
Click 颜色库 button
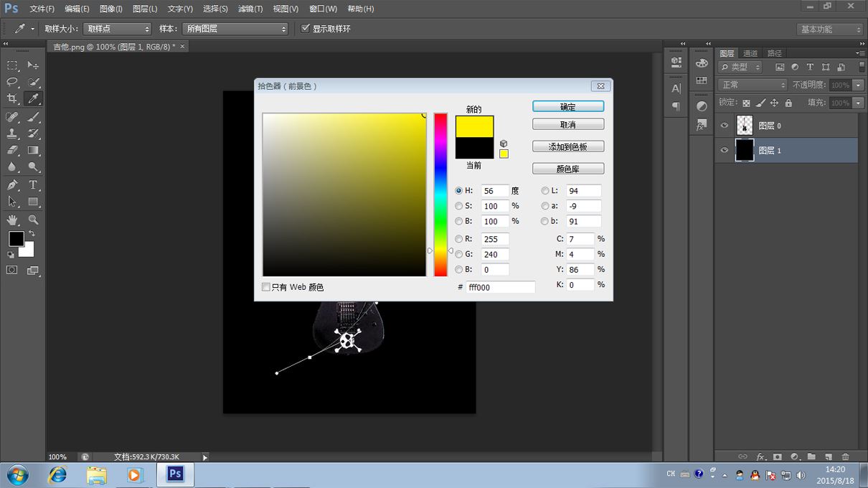[x=568, y=169]
